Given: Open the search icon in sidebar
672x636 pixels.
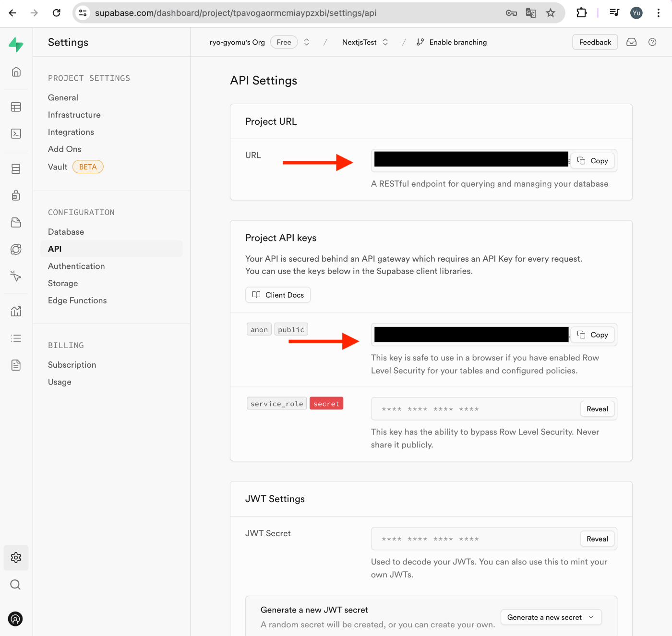Looking at the screenshot, I should [x=16, y=584].
